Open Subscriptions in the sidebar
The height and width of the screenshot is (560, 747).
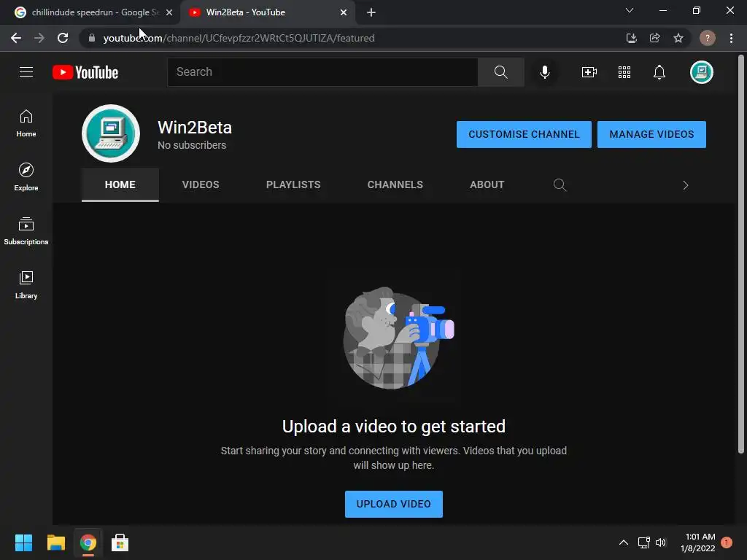coord(26,231)
